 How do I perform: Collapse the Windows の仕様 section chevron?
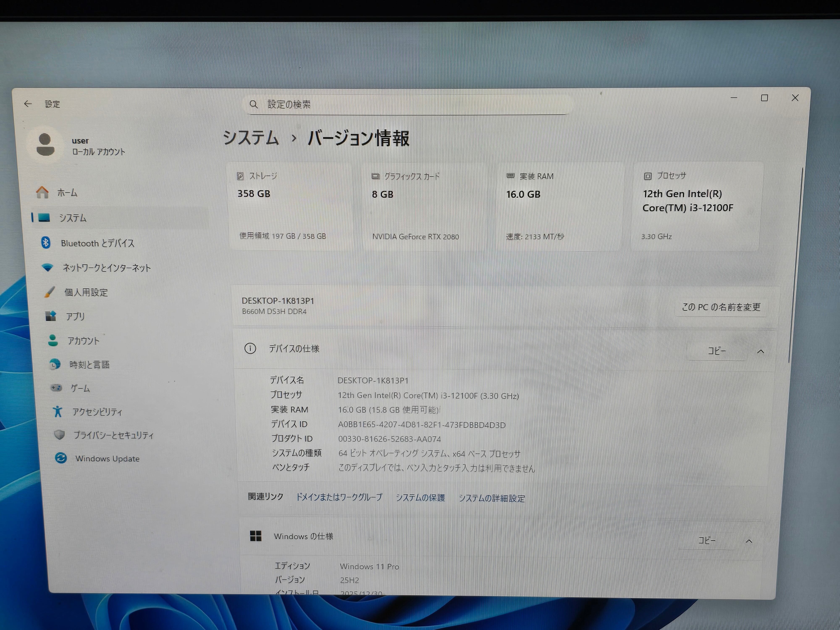pyautogui.click(x=749, y=541)
